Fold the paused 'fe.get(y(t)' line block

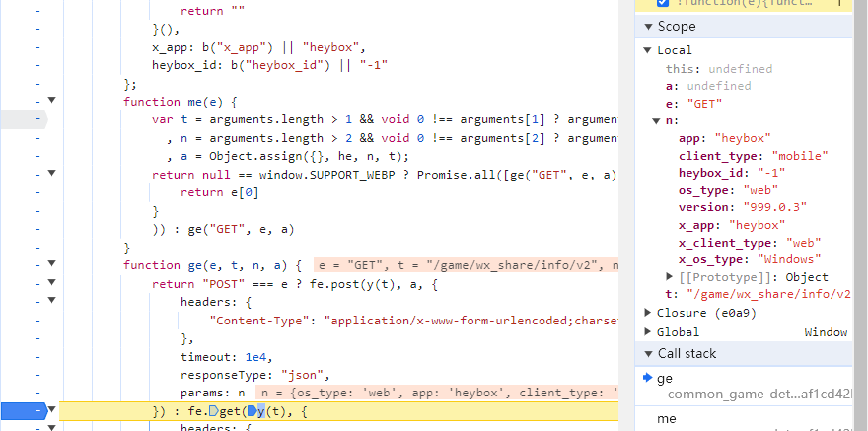51,410
